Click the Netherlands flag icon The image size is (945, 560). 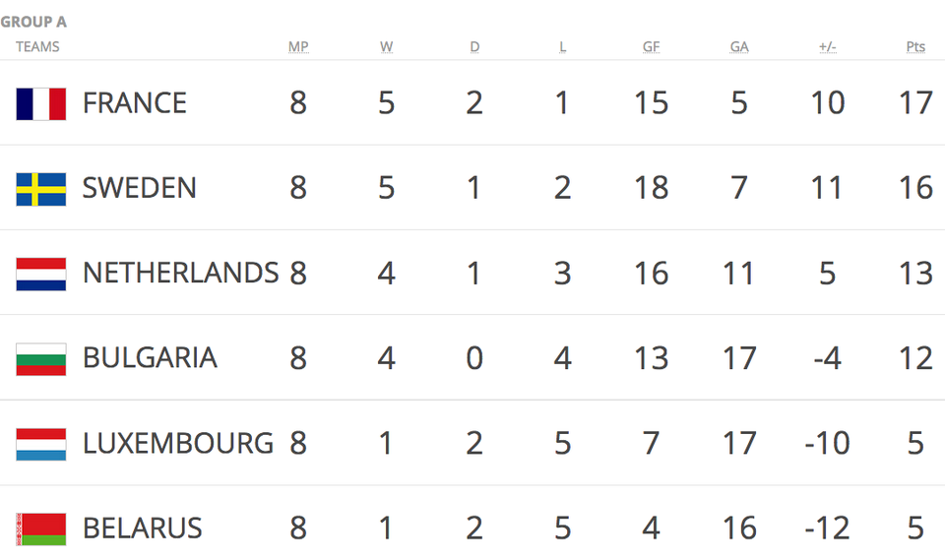41,275
